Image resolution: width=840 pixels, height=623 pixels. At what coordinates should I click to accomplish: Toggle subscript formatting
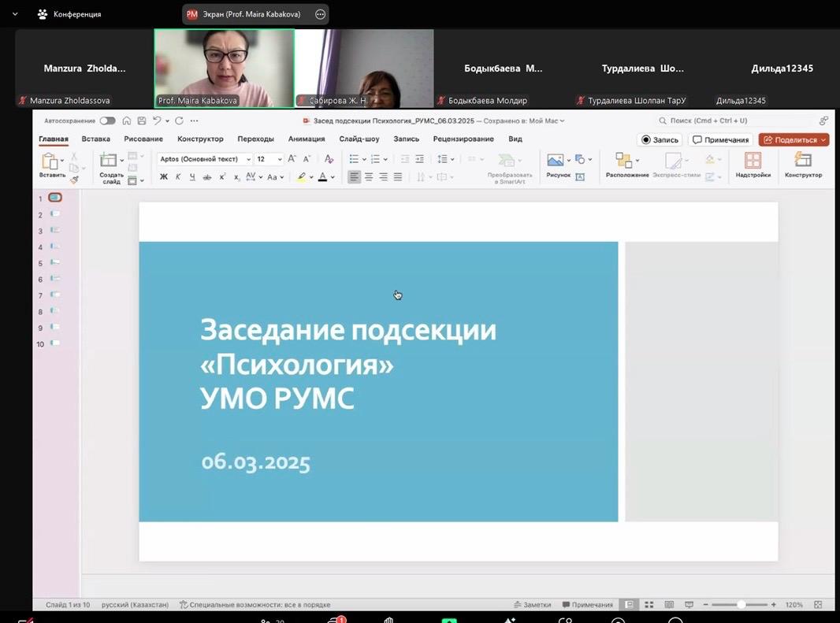click(236, 177)
